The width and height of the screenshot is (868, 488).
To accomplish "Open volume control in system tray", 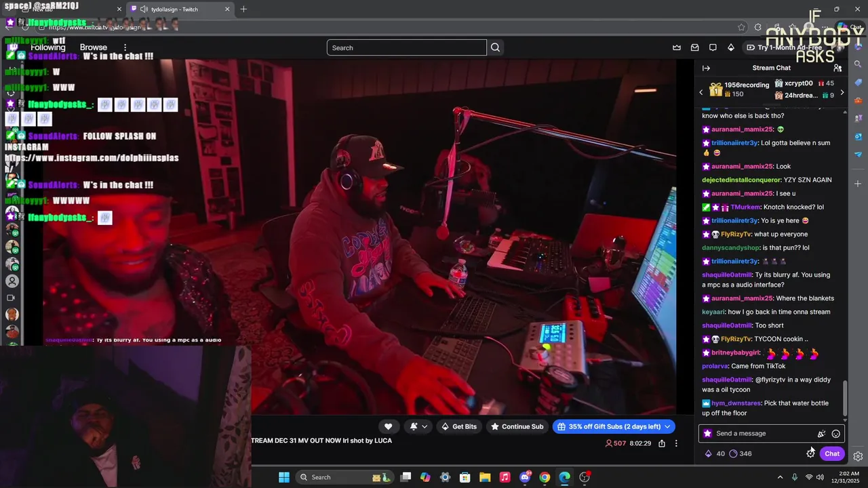I will click(820, 477).
